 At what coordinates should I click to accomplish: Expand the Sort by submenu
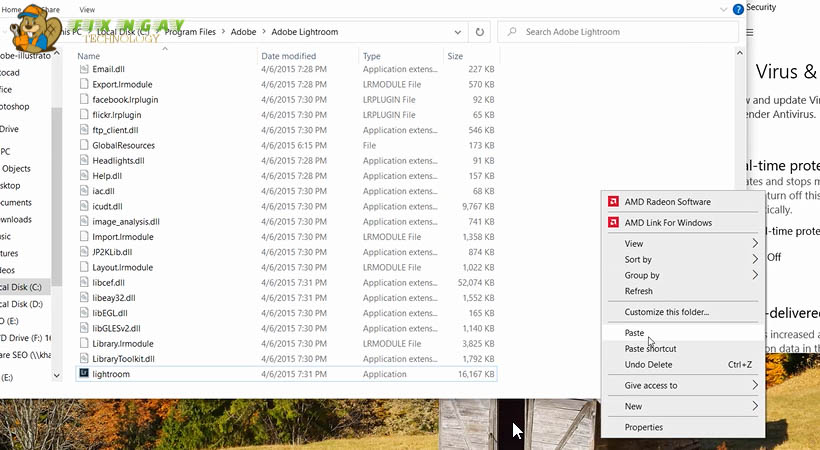point(755,259)
